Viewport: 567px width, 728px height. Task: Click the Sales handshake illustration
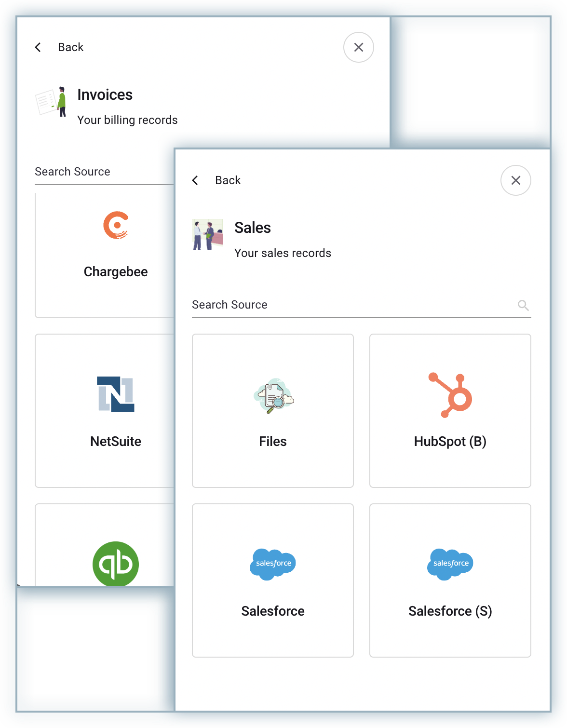pos(207,234)
